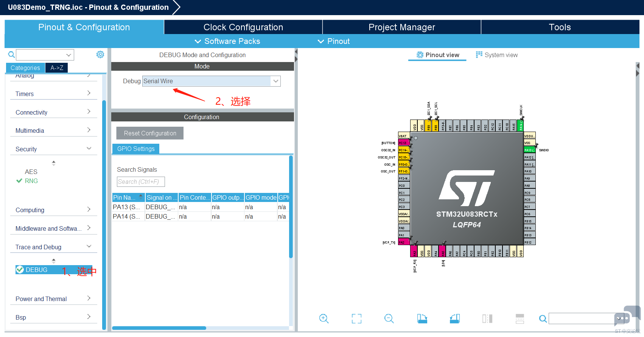Switch to Project Manager tab
The width and height of the screenshot is (644, 337).
tap(402, 27)
